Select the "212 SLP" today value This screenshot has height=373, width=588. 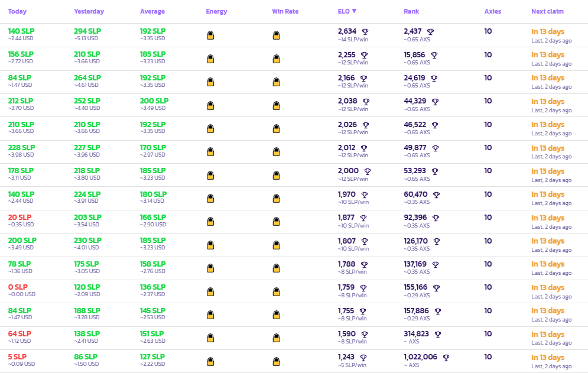coord(21,100)
